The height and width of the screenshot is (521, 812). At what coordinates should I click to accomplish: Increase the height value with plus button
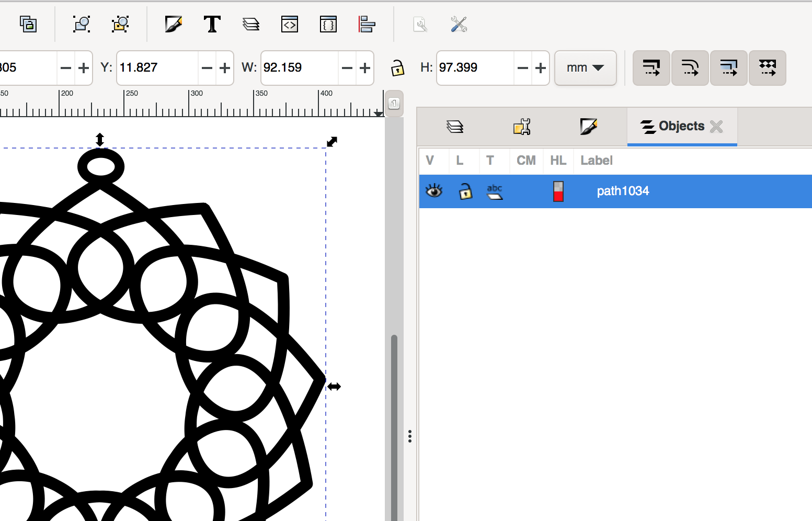pyautogui.click(x=541, y=68)
